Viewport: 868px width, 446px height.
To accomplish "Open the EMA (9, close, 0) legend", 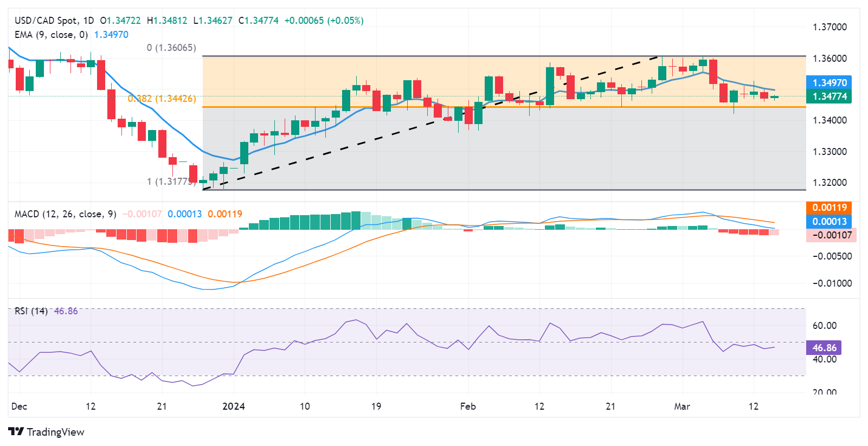I will click(51, 35).
